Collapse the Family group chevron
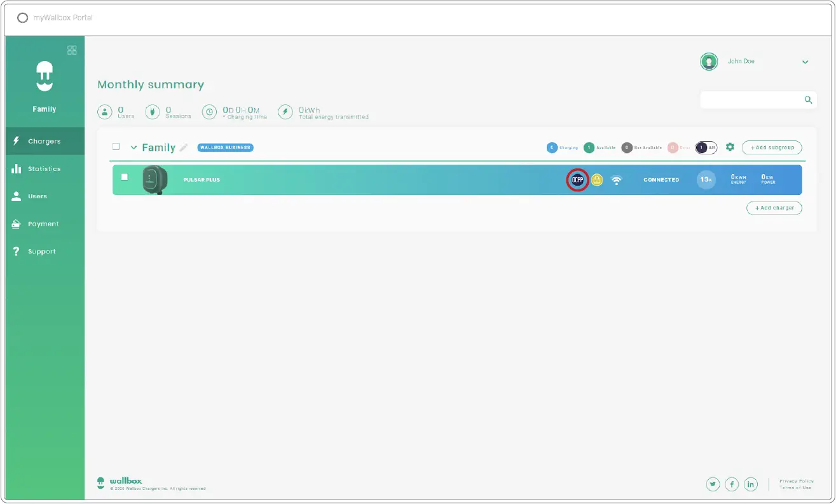 pyautogui.click(x=134, y=147)
